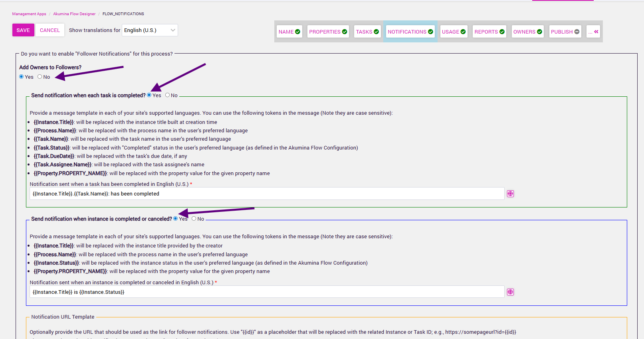Click the green checkmark on NAME step
This screenshot has width=644, height=339.
pyautogui.click(x=297, y=32)
